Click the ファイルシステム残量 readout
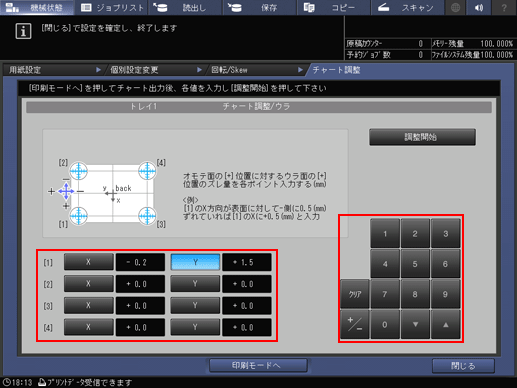The image size is (517, 388). coord(473,55)
